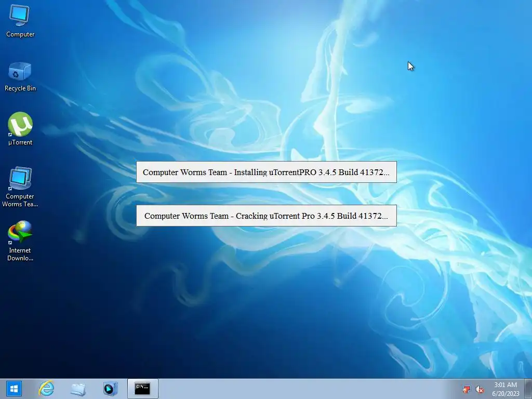This screenshot has height=399, width=532.
Task: Click the 'Installing uTorrentPRO 3.4.5' banner
Action: (x=267, y=172)
